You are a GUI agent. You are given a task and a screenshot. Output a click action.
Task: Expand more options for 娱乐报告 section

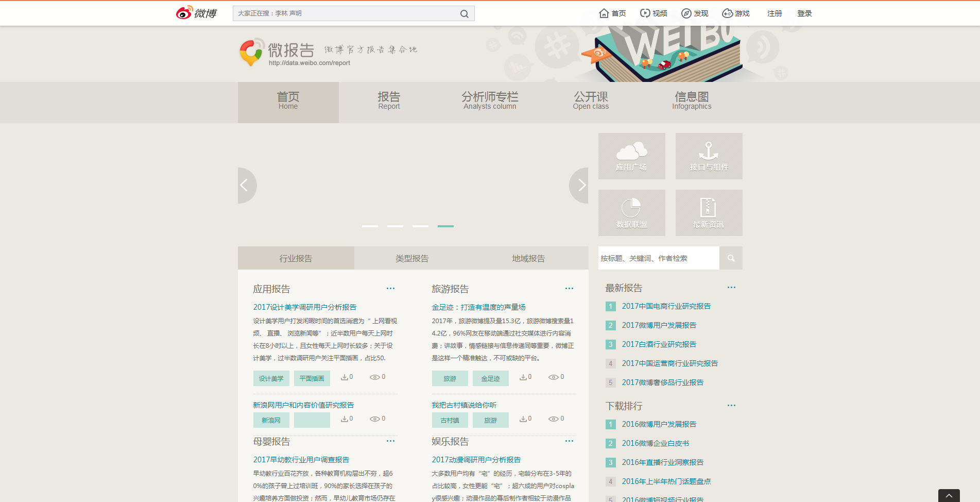(x=569, y=441)
